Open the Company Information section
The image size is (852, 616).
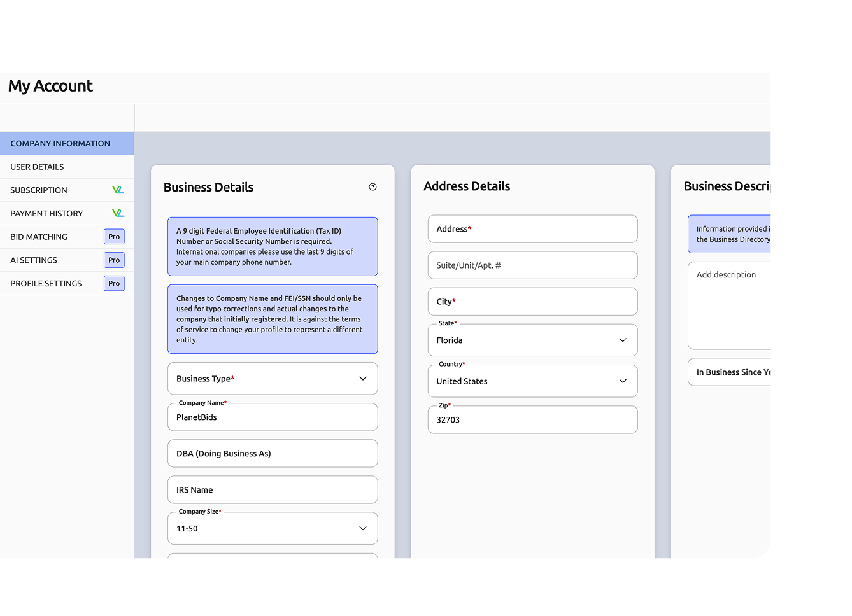pos(67,143)
